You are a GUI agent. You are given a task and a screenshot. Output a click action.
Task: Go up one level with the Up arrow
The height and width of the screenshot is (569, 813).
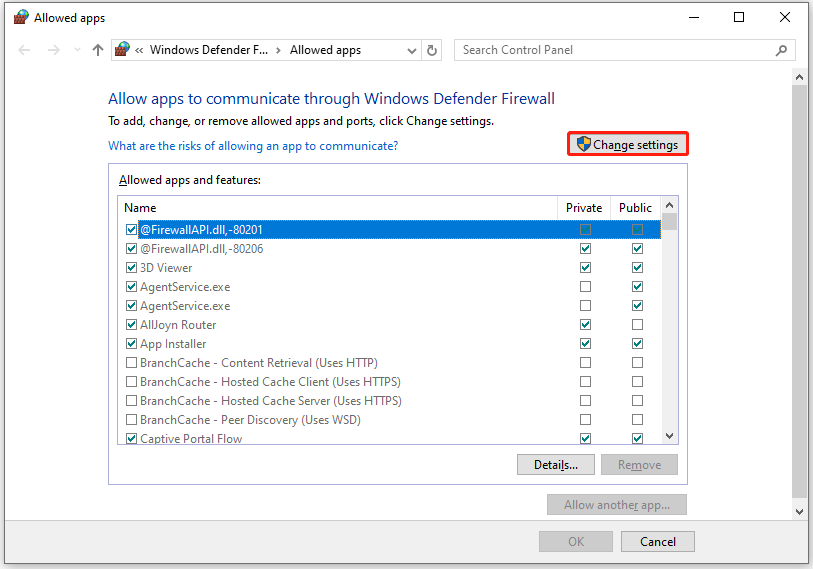97,50
